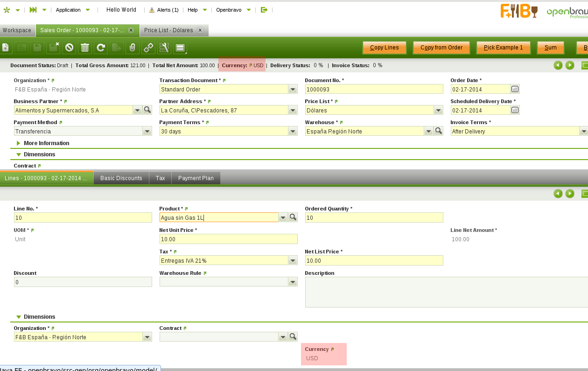Open attachments with the paperclip icon

pos(133,48)
